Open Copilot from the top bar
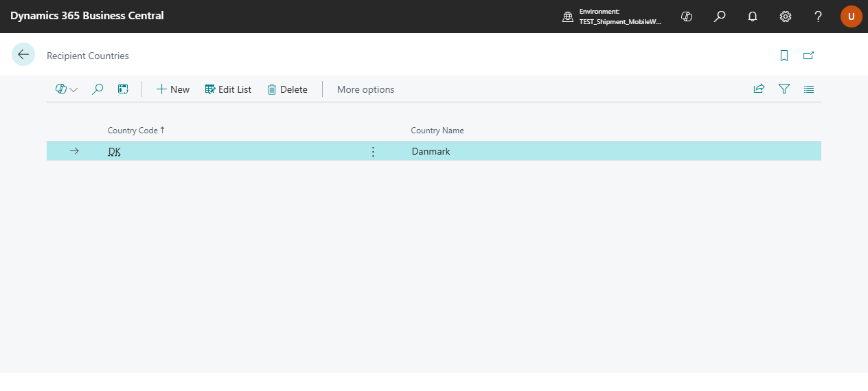 tap(687, 16)
